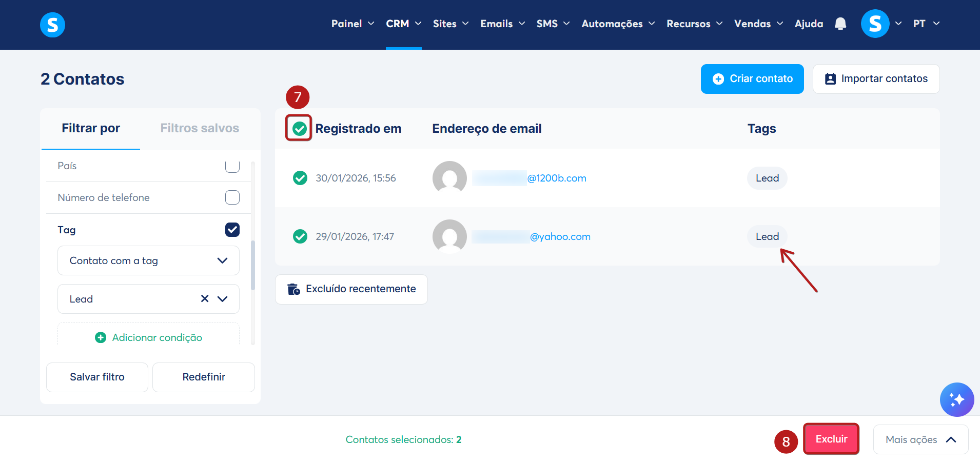Click the Tags column header

[761, 129]
